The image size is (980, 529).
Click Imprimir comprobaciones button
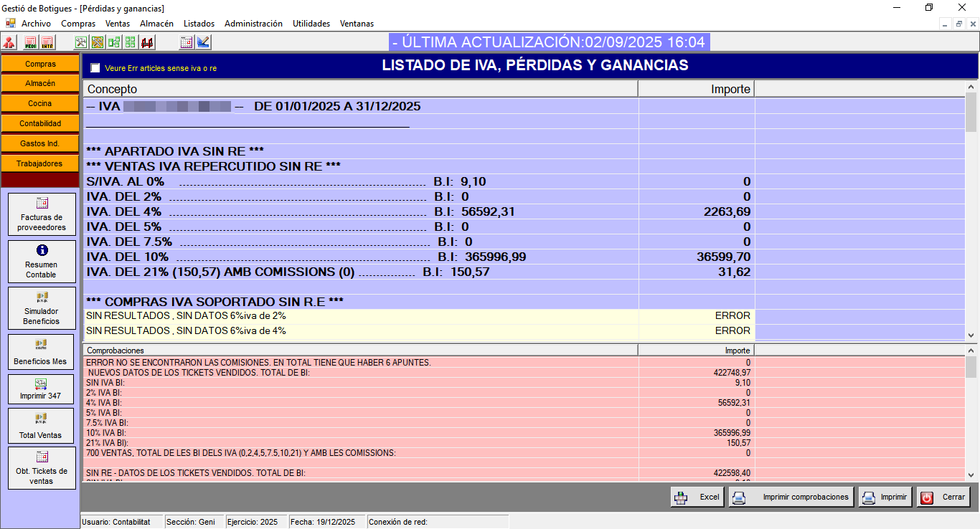791,497
